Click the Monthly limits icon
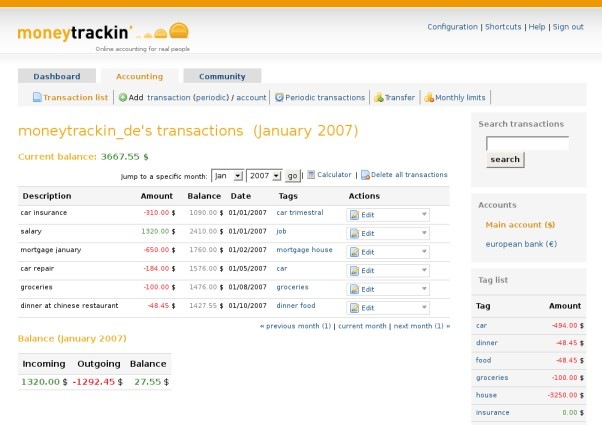602x425 pixels. 429,98
